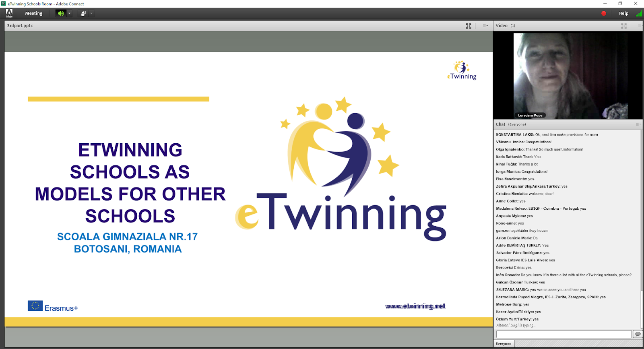The image size is (644, 349).
Task: Check the green connection status bars
Action: coord(639,13)
